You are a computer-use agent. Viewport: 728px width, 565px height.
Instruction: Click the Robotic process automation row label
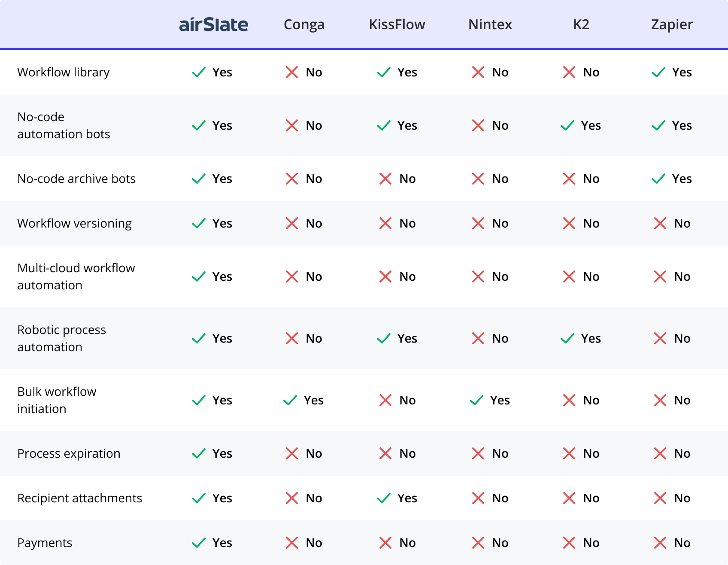[62, 338]
